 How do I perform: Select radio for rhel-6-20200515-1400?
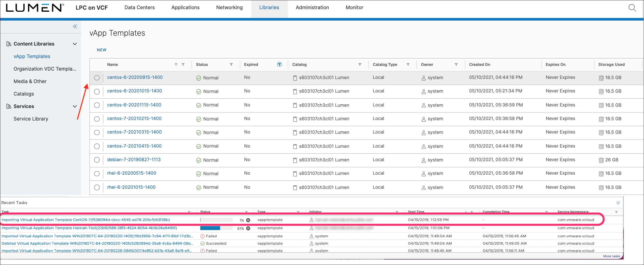click(x=97, y=174)
